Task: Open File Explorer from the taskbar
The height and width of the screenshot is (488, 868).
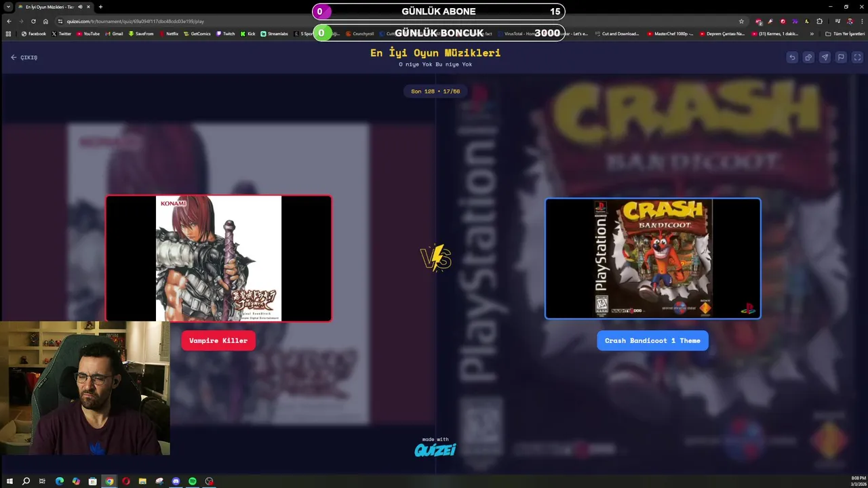Action: [142, 481]
